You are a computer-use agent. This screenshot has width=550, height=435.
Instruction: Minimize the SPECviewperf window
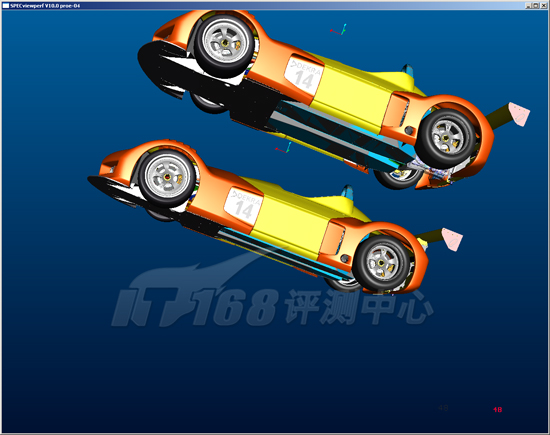point(529,6)
